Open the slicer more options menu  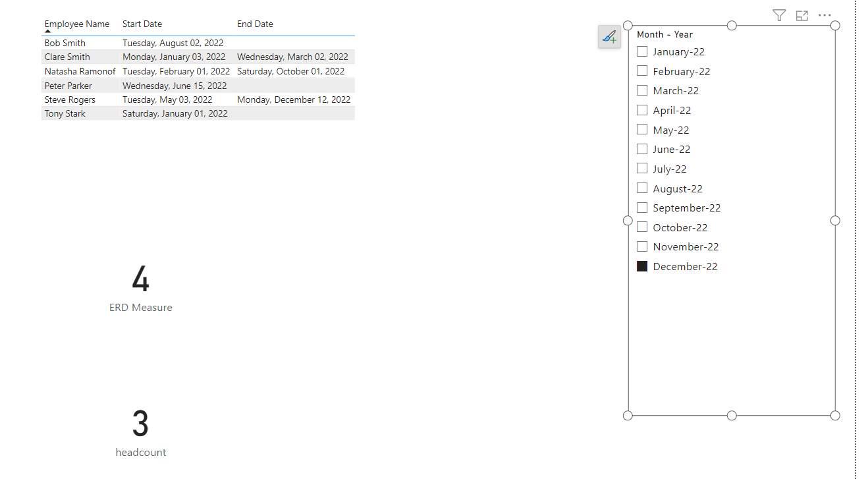click(825, 15)
